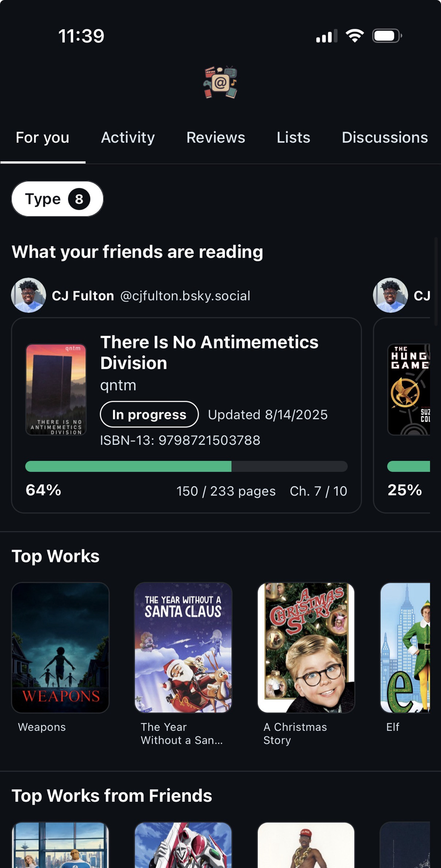The width and height of the screenshot is (441, 868).
Task: Open the Antimemetics Division book cover
Action: point(56,389)
